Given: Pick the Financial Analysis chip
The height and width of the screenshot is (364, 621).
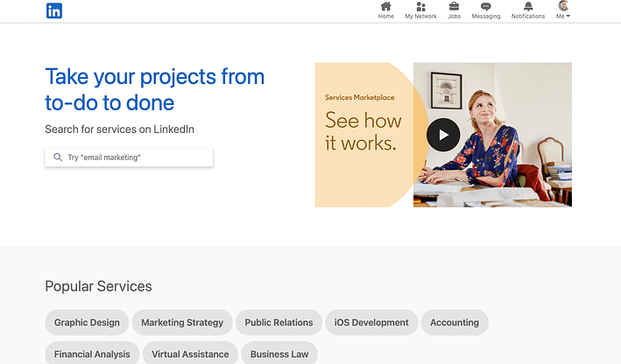Looking at the screenshot, I should click(x=92, y=353).
